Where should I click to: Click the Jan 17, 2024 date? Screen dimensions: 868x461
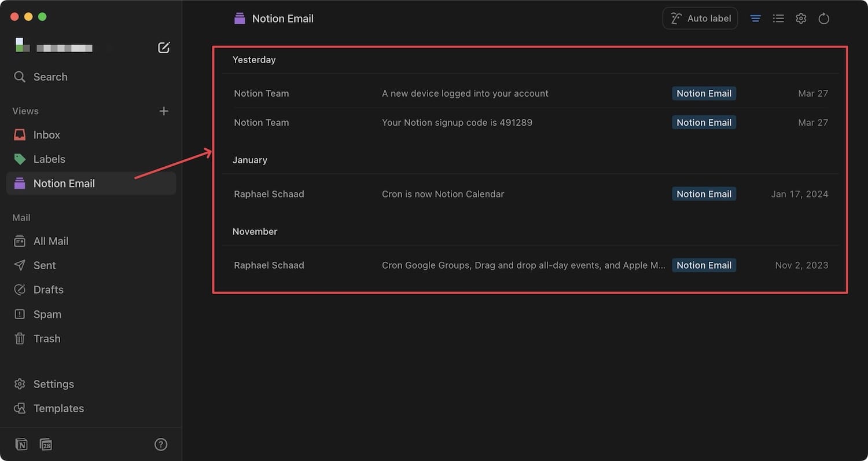pyautogui.click(x=800, y=194)
